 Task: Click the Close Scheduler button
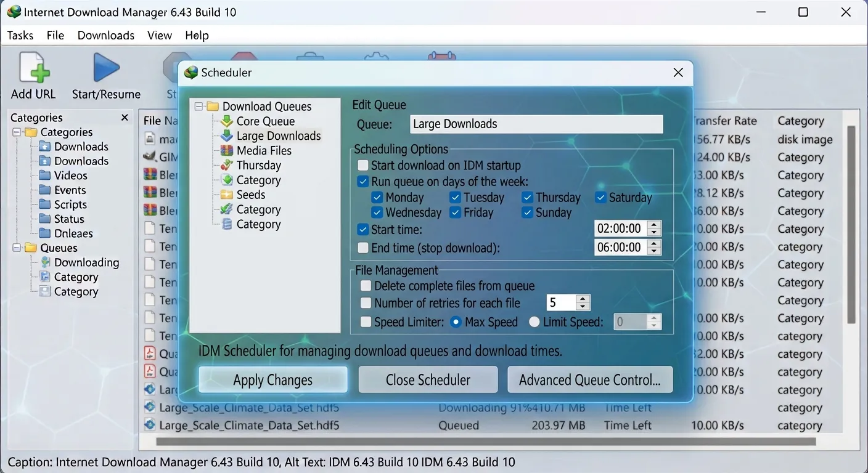click(428, 380)
